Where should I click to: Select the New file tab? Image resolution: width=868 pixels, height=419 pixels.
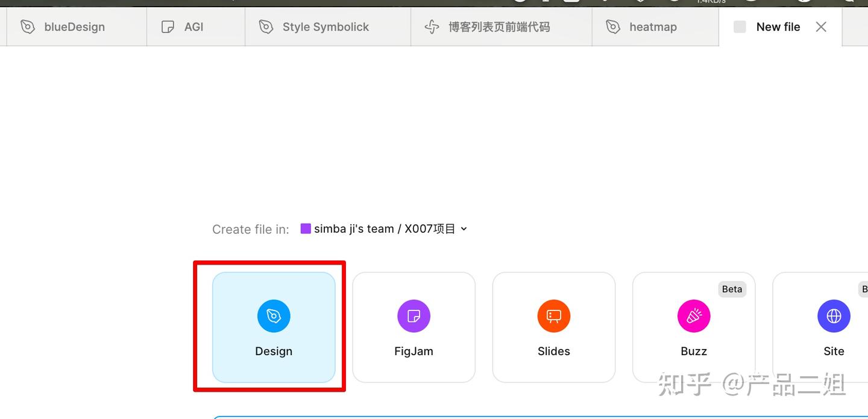point(778,27)
